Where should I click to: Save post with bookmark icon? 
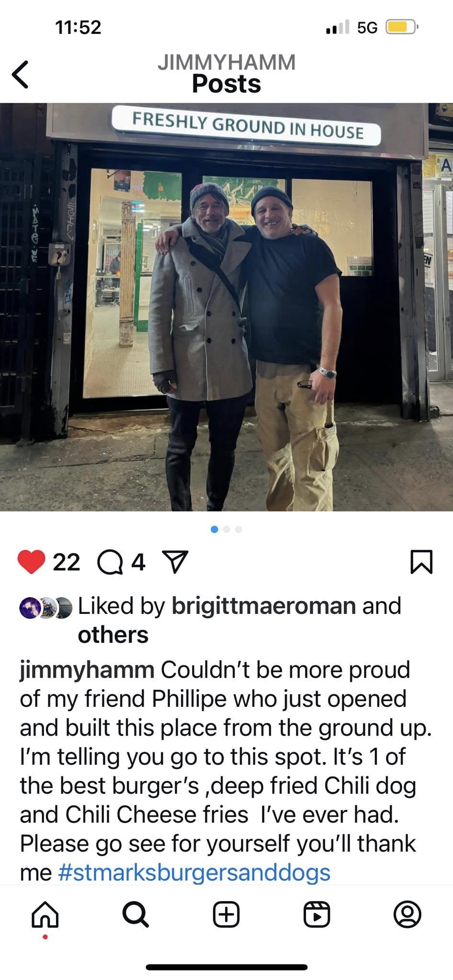pos(422,562)
